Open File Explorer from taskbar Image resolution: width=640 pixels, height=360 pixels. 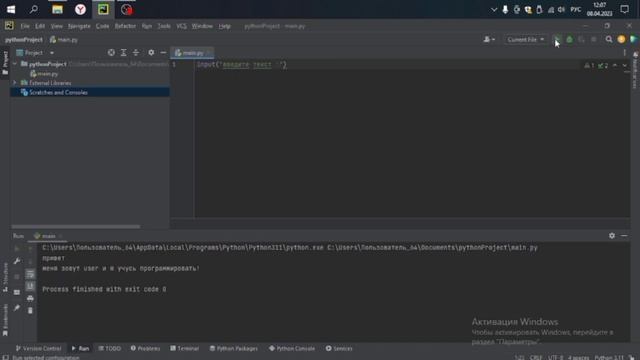tap(57, 9)
